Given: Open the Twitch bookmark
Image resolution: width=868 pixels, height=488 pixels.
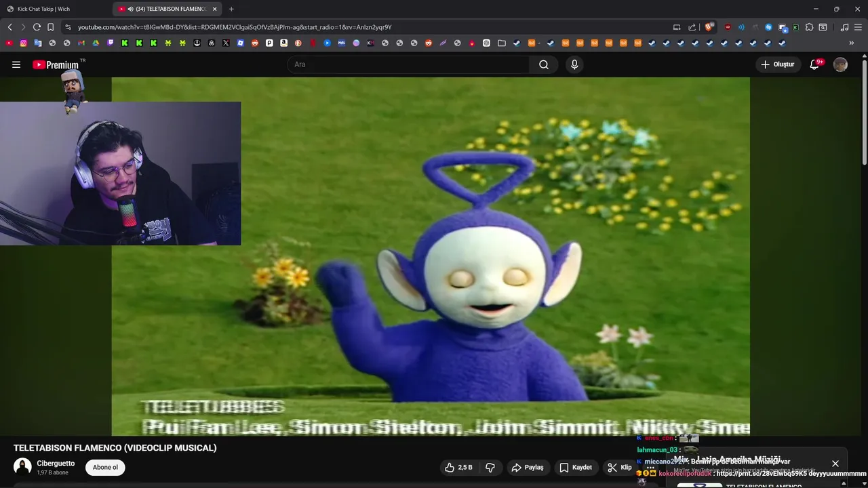Looking at the screenshot, I should coord(111,43).
